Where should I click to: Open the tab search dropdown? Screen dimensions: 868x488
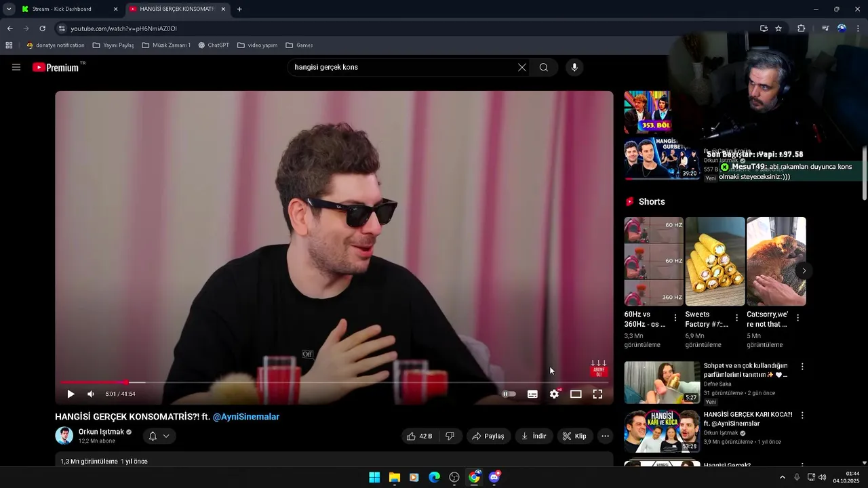9,9
